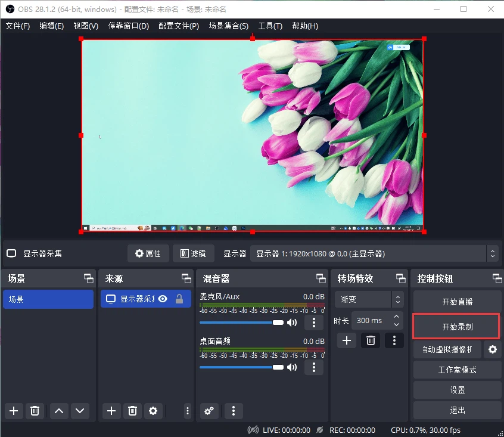Remove transition with trash icon
This screenshot has height=437, width=504.
[371, 340]
